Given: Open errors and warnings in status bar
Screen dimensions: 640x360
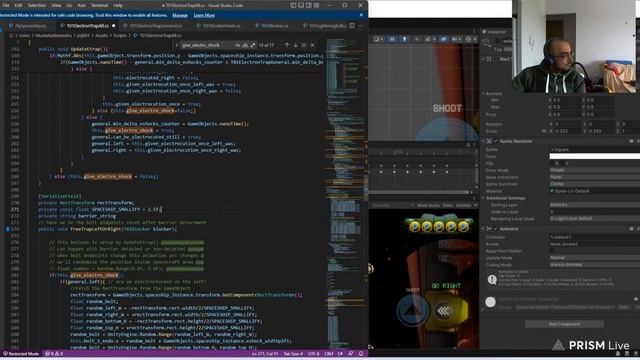Looking at the screenshot, I should click(x=54, y=354).
